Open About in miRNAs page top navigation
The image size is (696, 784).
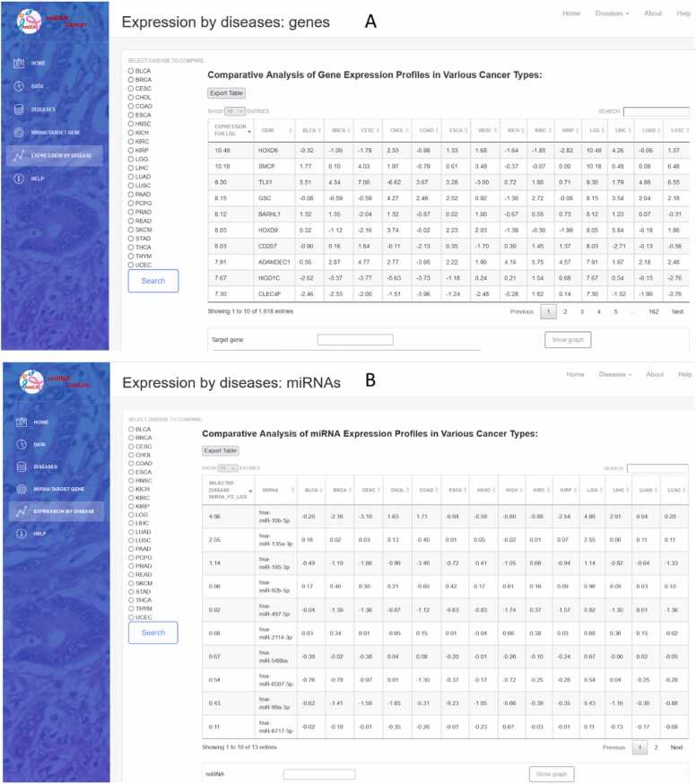655,374
